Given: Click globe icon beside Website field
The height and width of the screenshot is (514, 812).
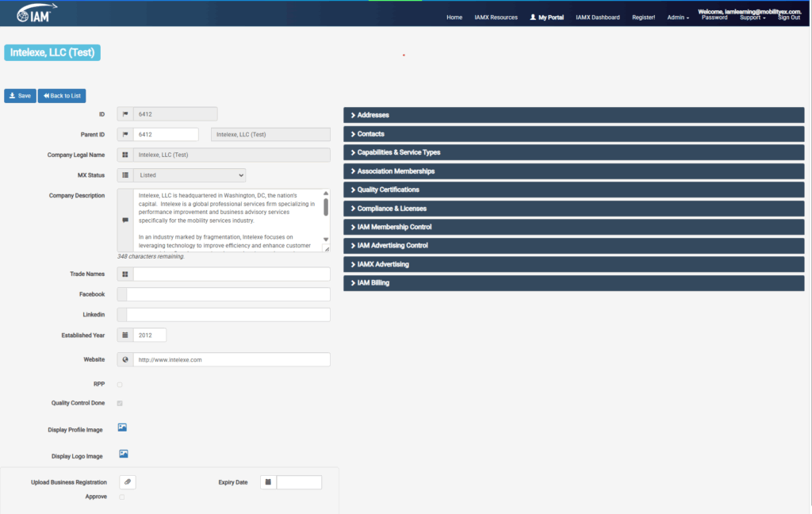Looking at the screenshot, I should [125, 359].
